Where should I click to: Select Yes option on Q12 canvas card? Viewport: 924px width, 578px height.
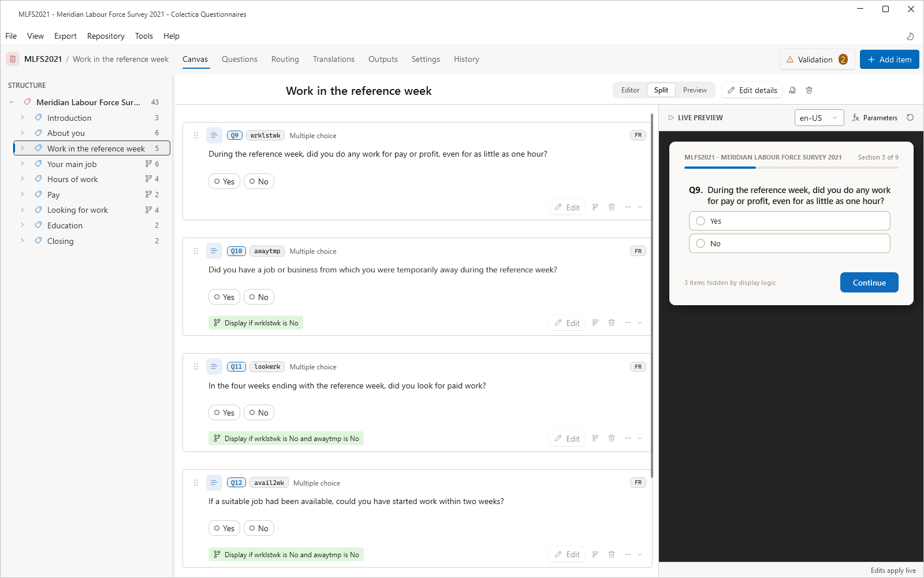pos(224,528)
